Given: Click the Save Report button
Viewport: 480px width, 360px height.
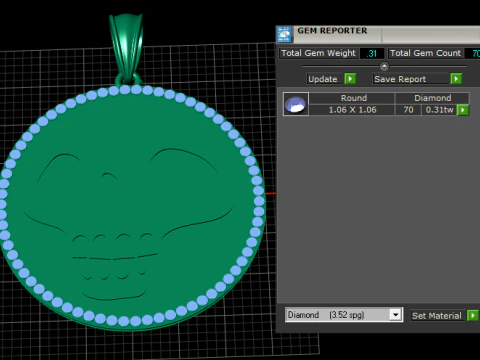Looking at the screenshot, I should click(411, 79).
